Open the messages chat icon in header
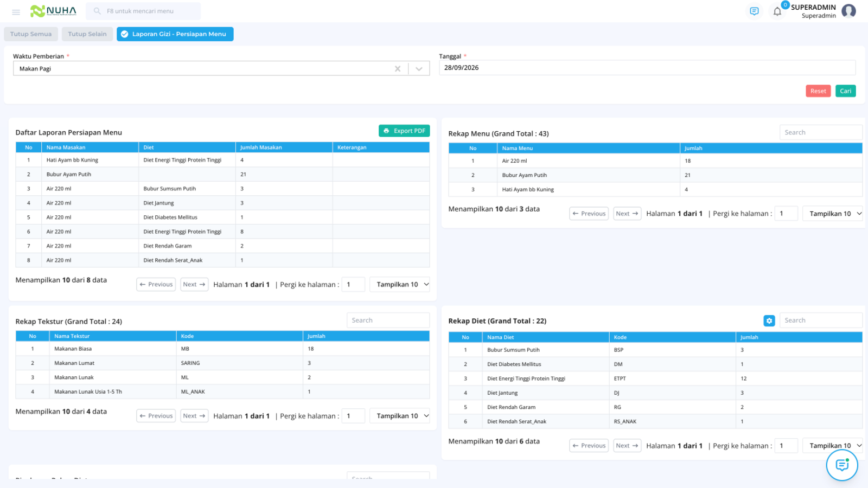This screenshot has height=488, width=868. [x=754, y=11]
